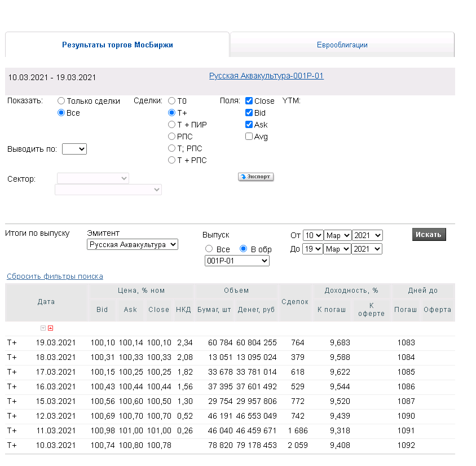476x466 pixels.
Task: Click the volume value 60 804 255
Action: pos(257,343)
